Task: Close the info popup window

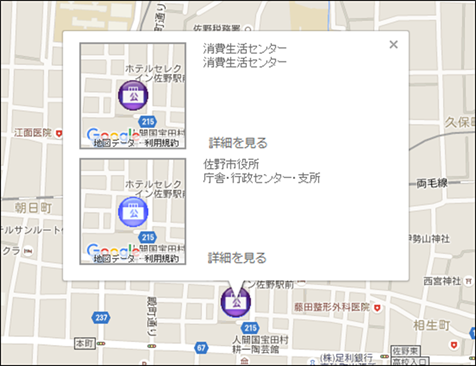Action: (394, 44)
